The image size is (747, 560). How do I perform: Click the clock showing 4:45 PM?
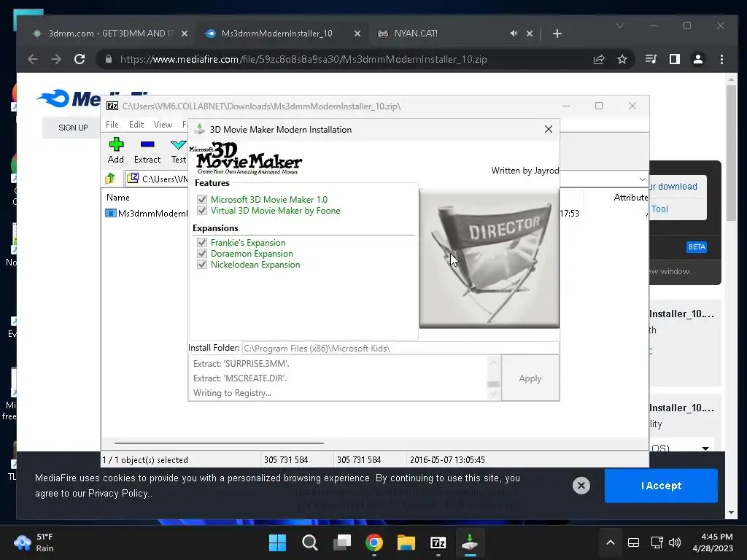click(713, 542)
